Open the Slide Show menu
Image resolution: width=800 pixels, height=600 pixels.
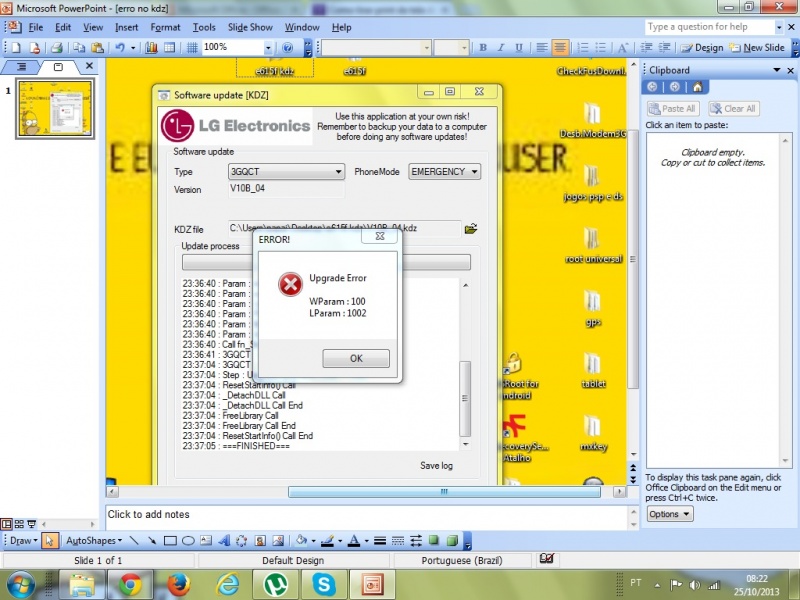(250, 28)
